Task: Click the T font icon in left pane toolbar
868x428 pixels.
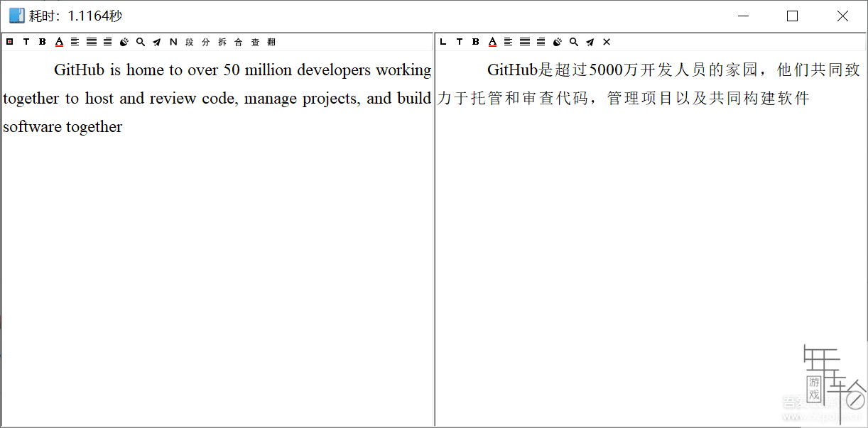Action: [x=26, y=42]
